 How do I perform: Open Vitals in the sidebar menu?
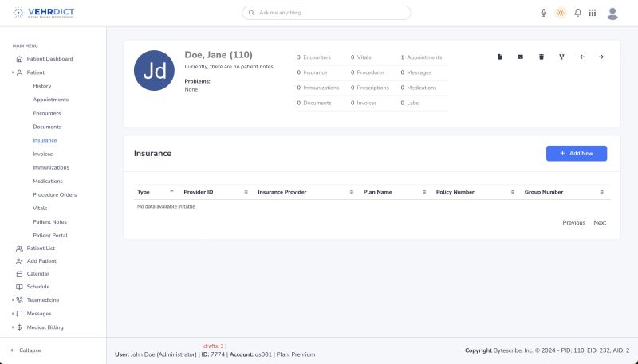[40, 208]
